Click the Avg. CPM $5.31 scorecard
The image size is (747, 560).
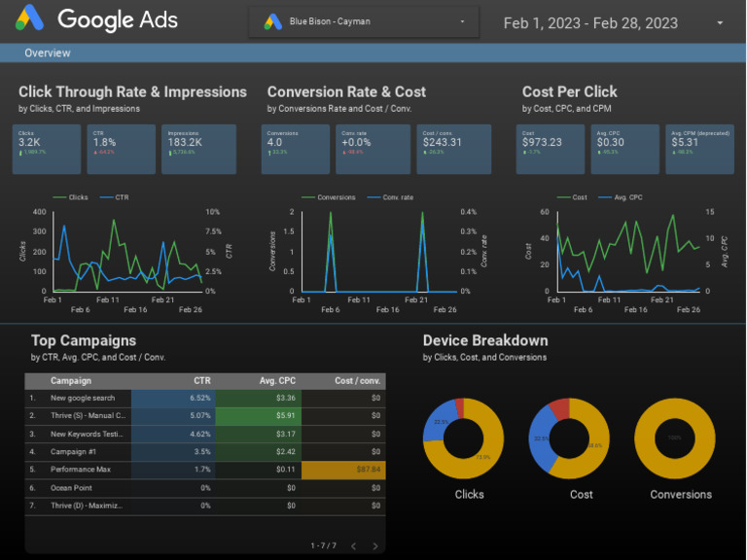(x=700, y=149)
